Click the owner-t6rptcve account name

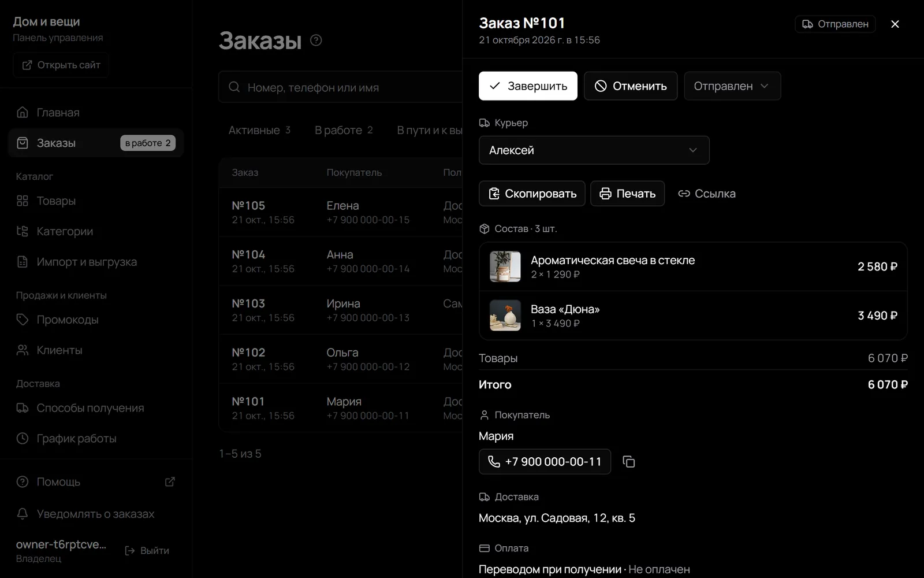61,544
